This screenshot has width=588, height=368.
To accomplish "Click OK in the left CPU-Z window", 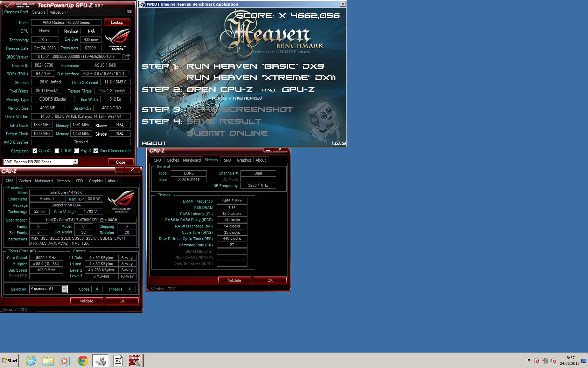I will coord(122,301).
